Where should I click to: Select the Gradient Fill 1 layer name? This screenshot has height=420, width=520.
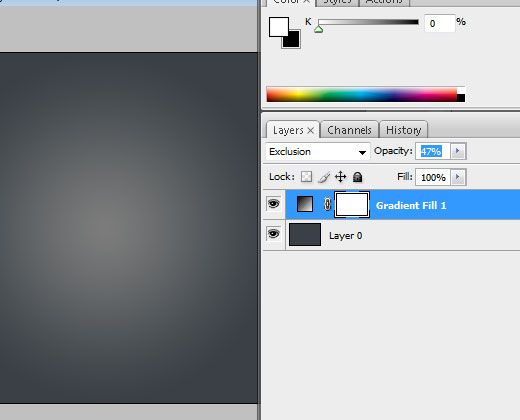[411, 205]
